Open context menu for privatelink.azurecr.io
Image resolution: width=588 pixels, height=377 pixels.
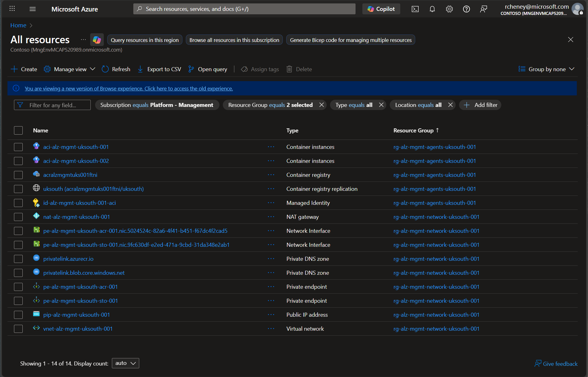point(271,259)
